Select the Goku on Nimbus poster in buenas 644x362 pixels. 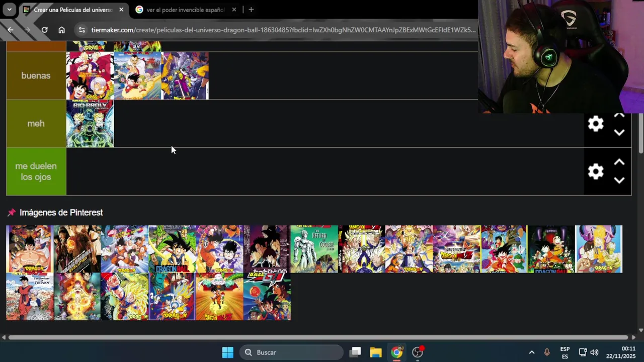[137, 76]
